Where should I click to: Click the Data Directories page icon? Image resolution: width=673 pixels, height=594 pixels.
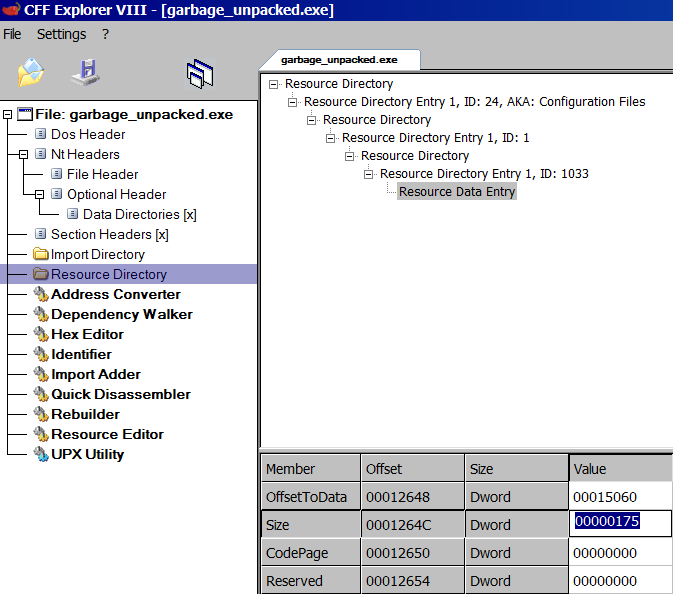pos(73,214)
